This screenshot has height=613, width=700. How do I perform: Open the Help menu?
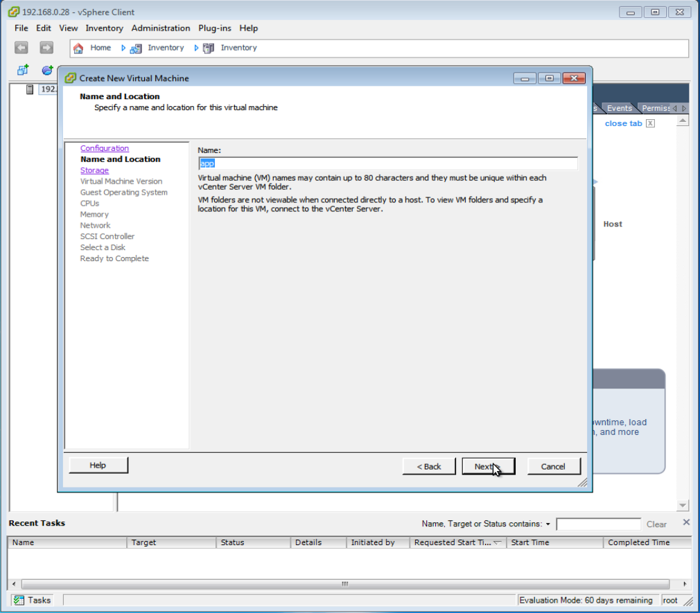pyautogui.click(x=249, y=28)
